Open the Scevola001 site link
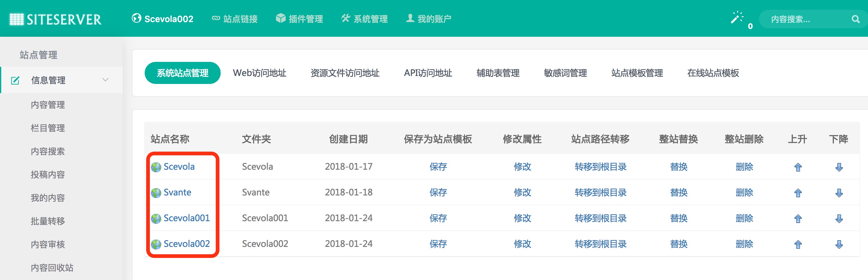This screenshot has width=868, height=280. (187, 218)
